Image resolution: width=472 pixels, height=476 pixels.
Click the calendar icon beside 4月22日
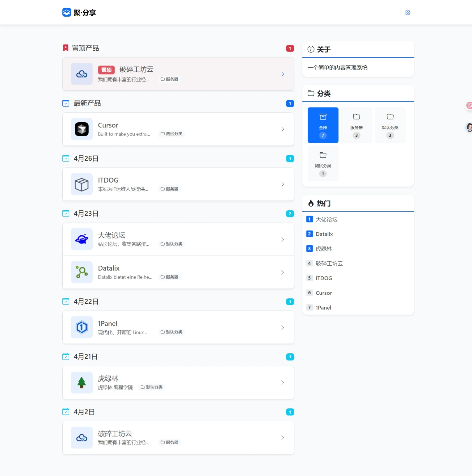[66, 302]
